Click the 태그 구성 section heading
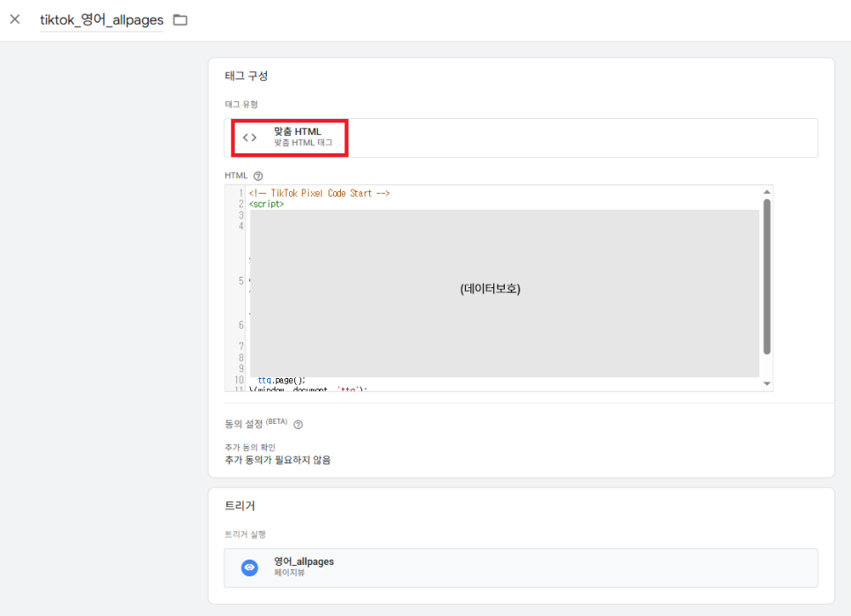The height and width of the screenshot is (616, 851). pos(246,76)
